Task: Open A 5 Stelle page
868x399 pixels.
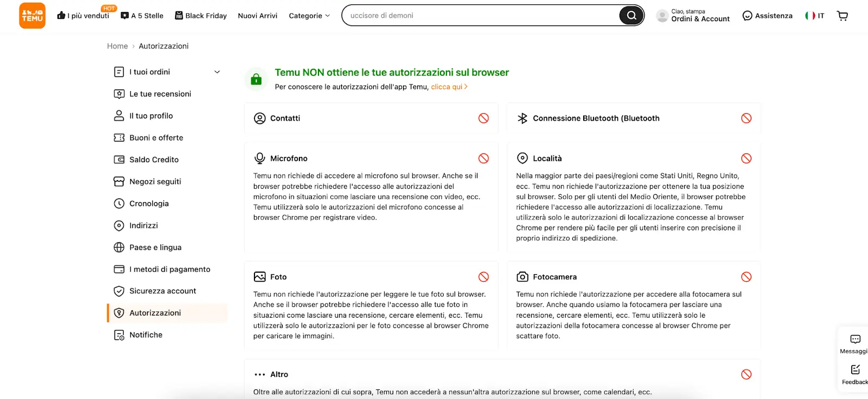Action: (142, 16)
